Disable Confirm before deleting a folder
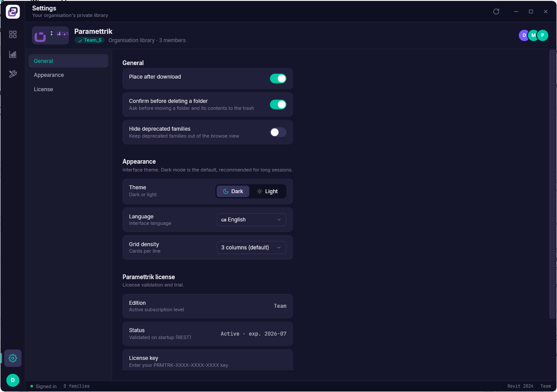 point(278,105)
